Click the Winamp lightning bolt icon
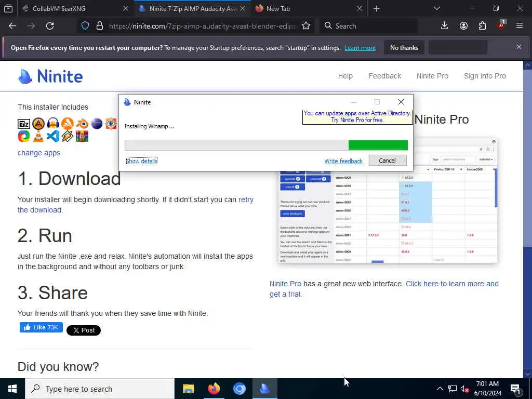 pyautogui.click(x=68, y=136)
